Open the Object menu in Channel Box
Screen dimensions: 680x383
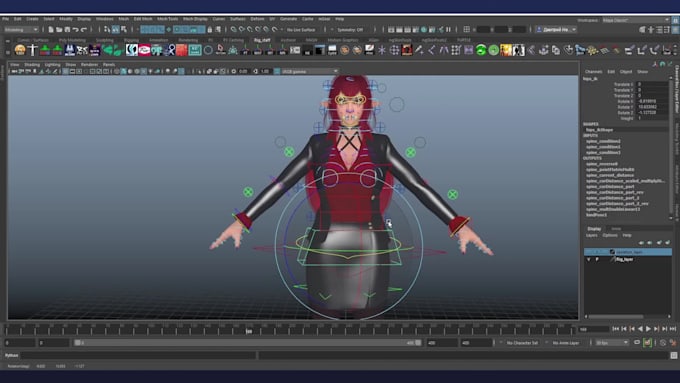626,72
